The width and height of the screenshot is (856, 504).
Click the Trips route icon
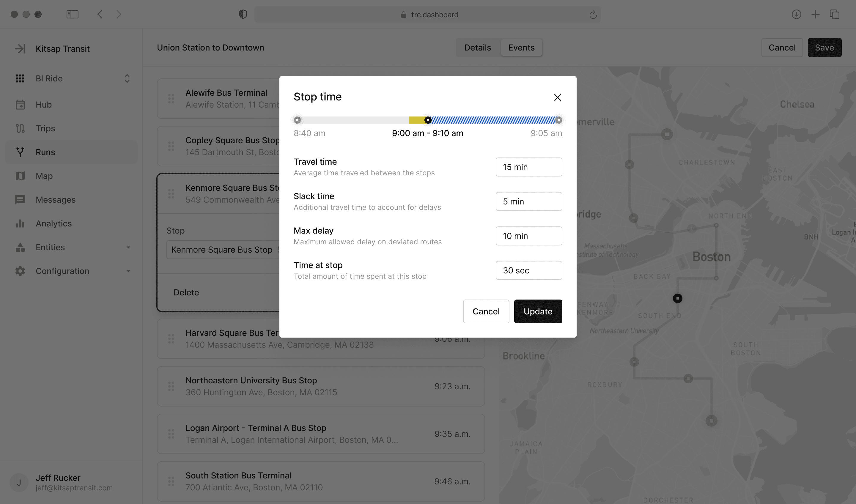click(20, 128)
